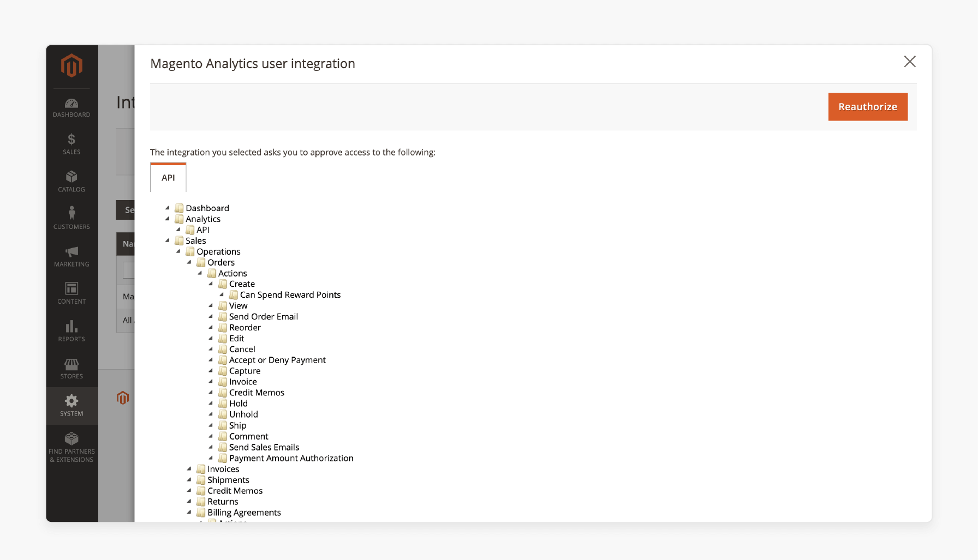Open the Content sidebar menu
The height and width of the screenshot is (560, 978).
[71, 293]
